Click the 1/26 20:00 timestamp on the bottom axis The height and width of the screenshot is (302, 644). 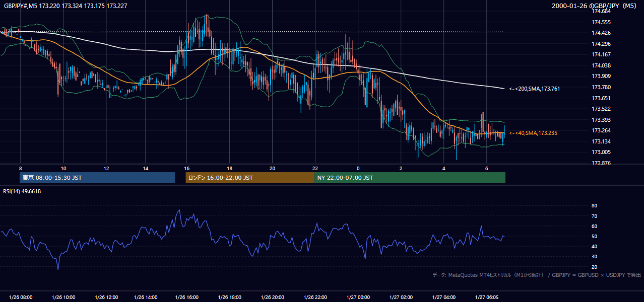click(273, 297)
